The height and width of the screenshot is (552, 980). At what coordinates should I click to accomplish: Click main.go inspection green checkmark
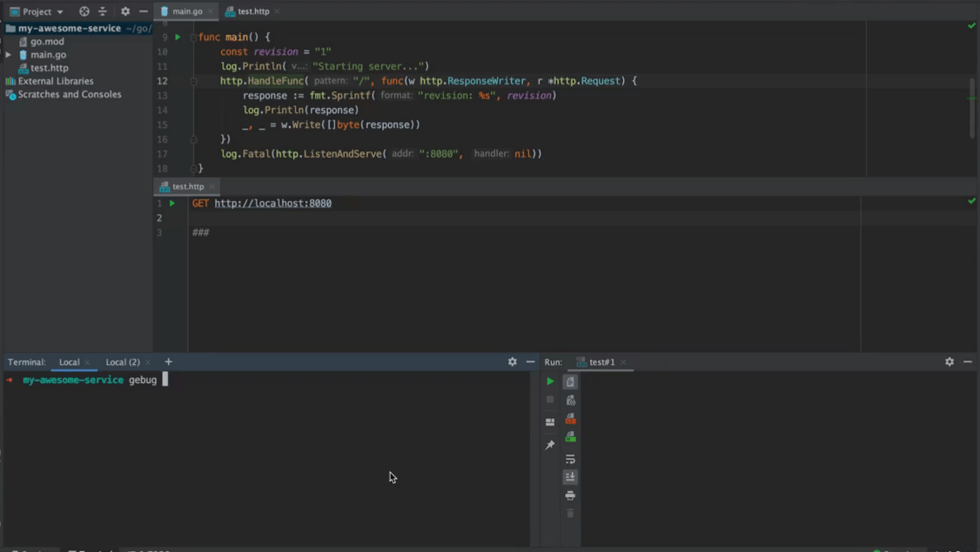tap(972, 25)
